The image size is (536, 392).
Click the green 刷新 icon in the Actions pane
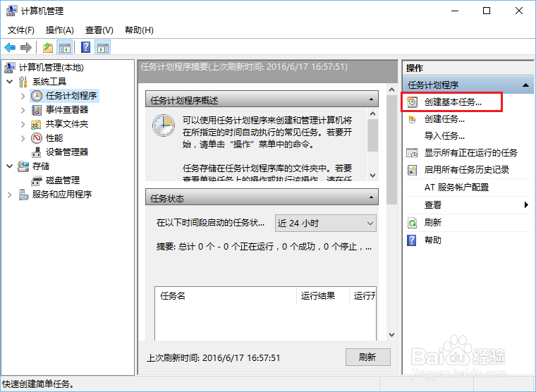[x=413, y=223]
